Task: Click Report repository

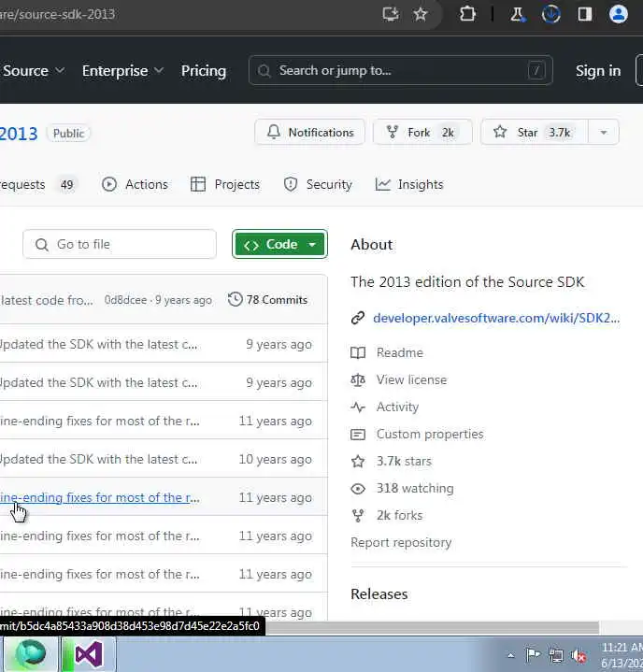Action: (401, 543)
